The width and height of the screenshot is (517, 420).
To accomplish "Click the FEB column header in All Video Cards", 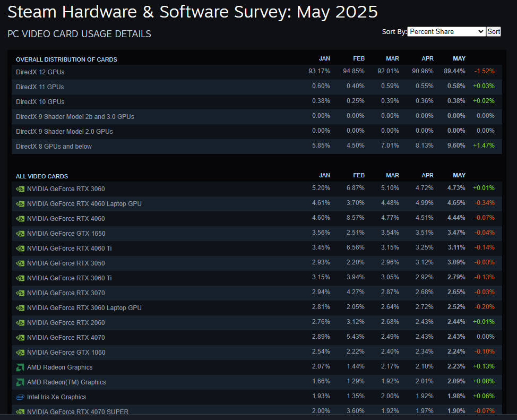I will [x=359, y=176].
